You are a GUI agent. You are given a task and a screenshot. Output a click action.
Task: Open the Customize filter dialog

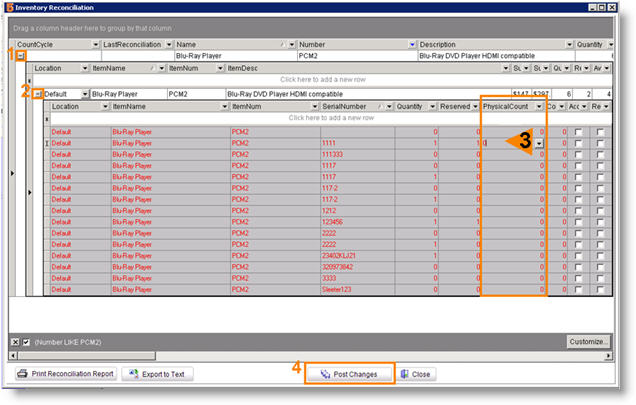(x=589, y=342)
